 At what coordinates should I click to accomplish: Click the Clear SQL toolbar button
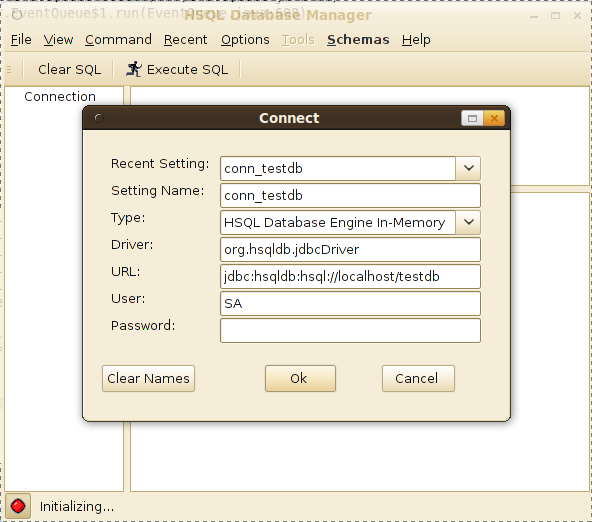(69, 69)
